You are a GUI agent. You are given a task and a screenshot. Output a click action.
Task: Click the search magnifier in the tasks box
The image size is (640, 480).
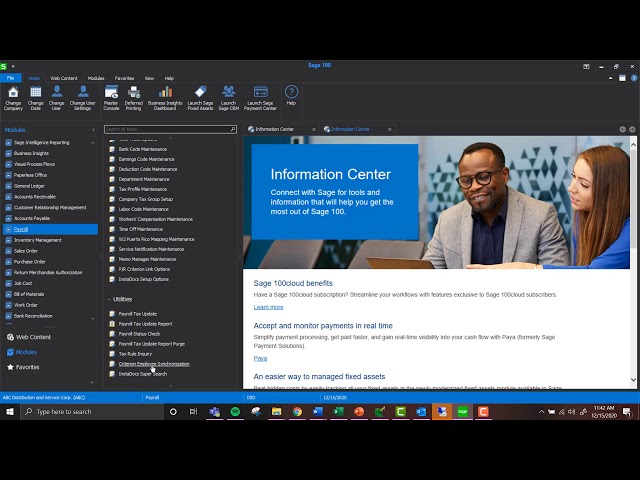[x=233, y=129]
